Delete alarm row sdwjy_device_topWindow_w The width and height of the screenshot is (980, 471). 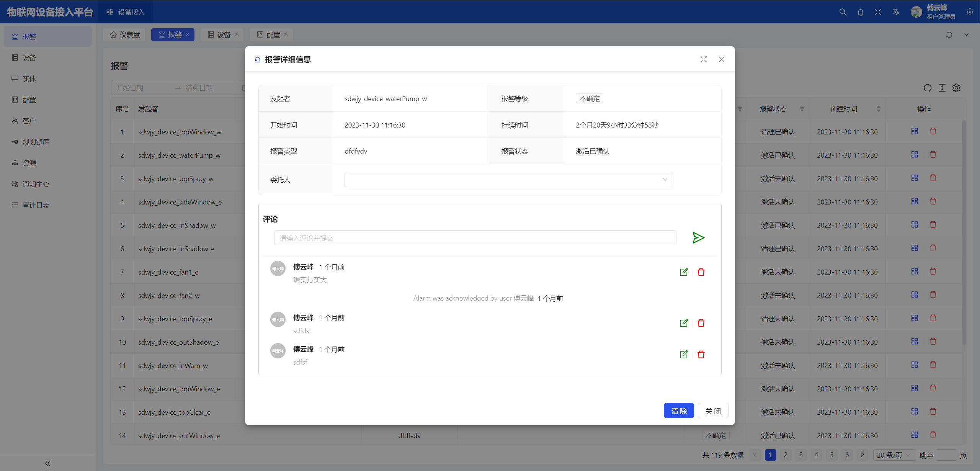(933, 131)
